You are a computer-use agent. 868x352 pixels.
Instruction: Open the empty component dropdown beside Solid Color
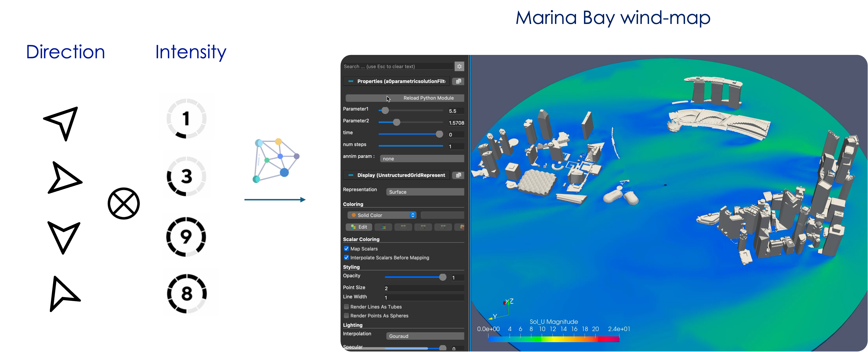[442, 215]
